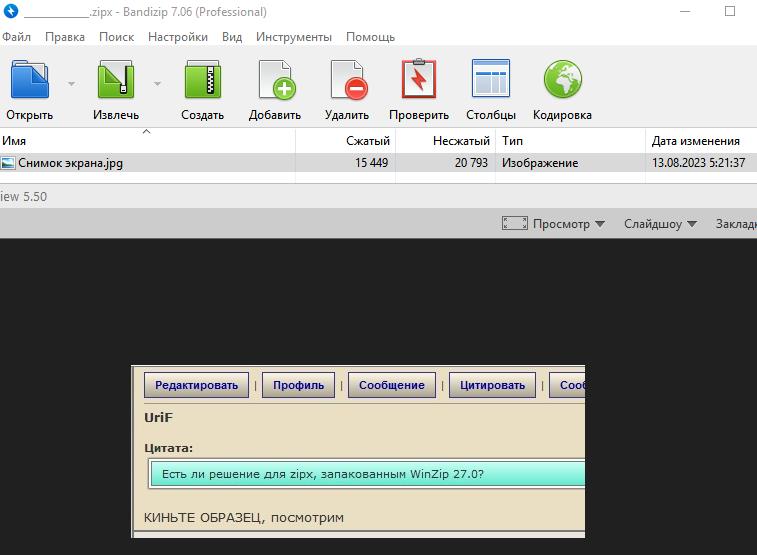Click the fullscreen icon beside Просмотр
Screen dimensions: 757x555
515,223
